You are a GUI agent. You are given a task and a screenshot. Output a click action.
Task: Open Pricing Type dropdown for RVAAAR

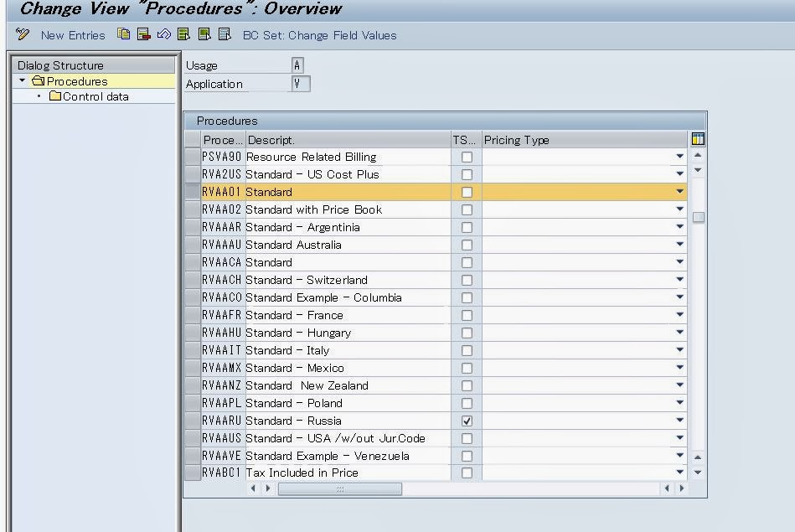pos(680,227)
